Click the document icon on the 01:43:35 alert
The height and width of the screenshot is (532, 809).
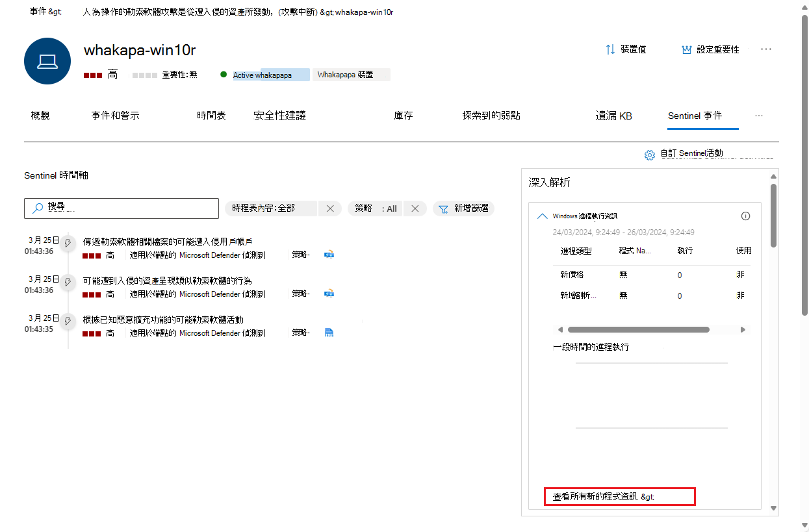click(x=329, y=332)
